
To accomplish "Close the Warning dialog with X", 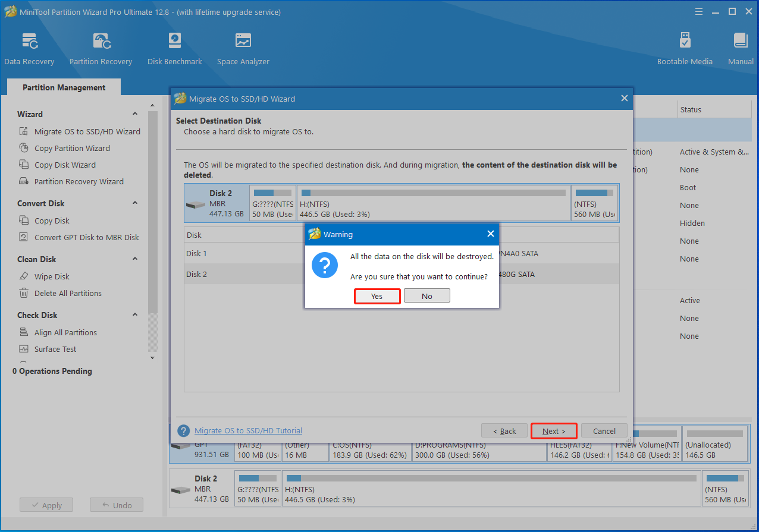I will (491, 234).
